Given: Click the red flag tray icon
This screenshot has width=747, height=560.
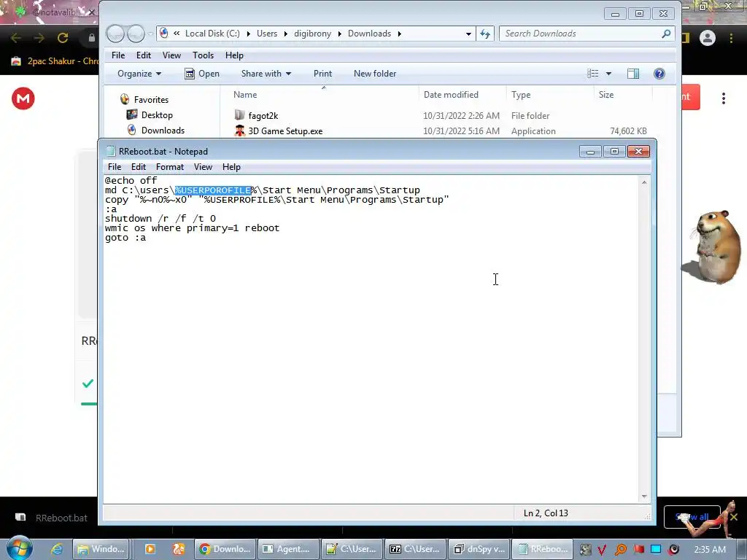Looking at the screenshot, I should click(638, 550).
